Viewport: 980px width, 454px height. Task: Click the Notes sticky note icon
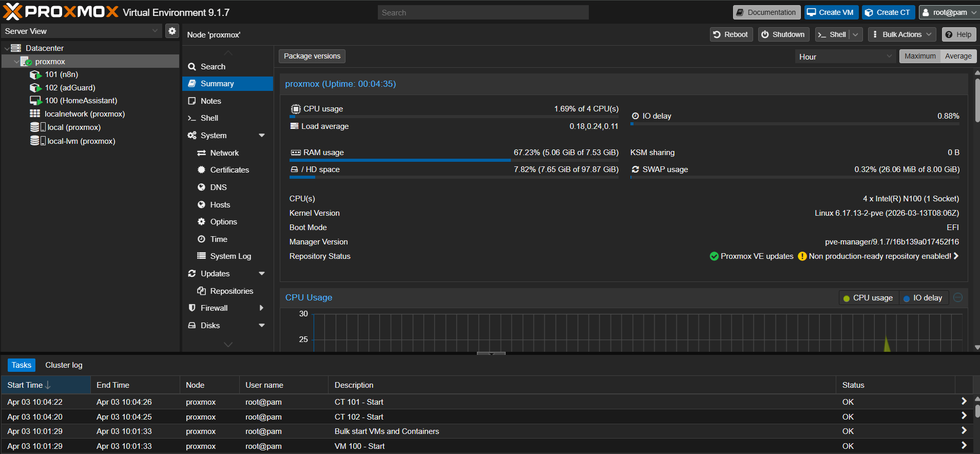coord(192,101)
